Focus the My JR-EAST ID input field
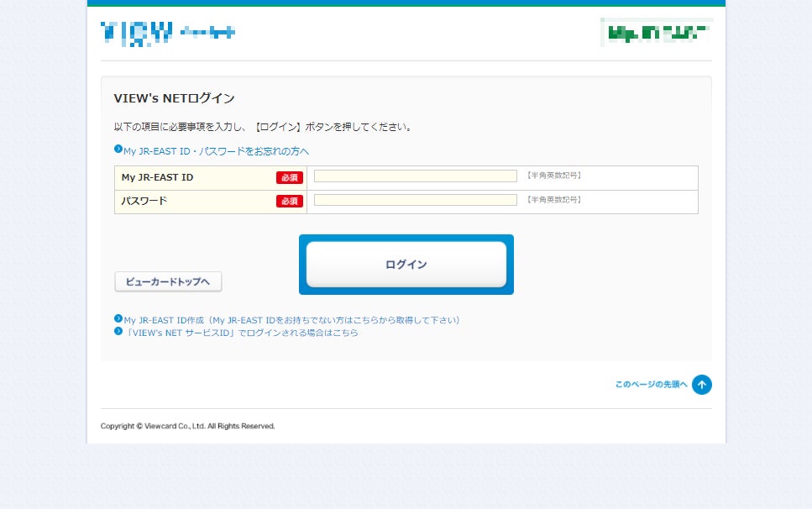 click(x=416, y=176)
